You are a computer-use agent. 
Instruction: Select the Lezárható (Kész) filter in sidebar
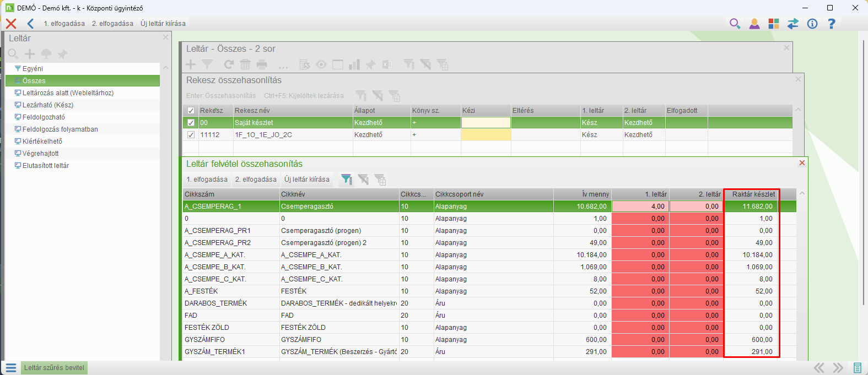(47, 105)
